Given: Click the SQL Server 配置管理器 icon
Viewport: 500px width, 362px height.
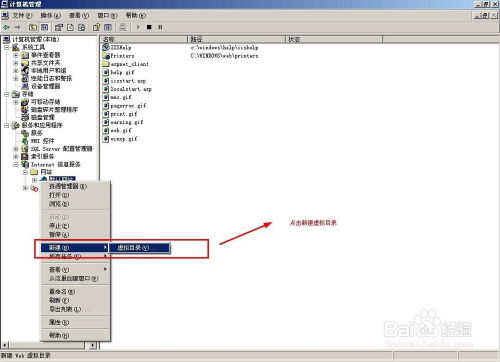Looking at the screenshot, I should coord(25,148).
